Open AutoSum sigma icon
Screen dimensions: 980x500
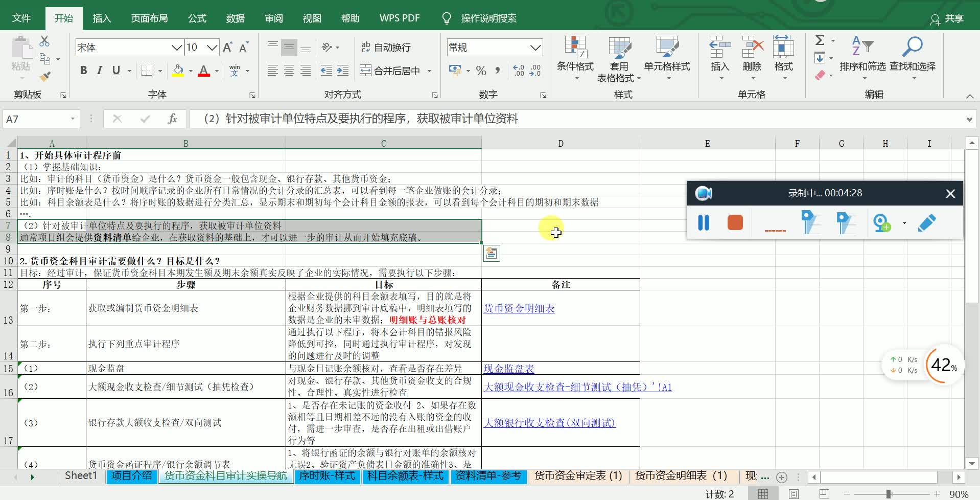[820, 40]
